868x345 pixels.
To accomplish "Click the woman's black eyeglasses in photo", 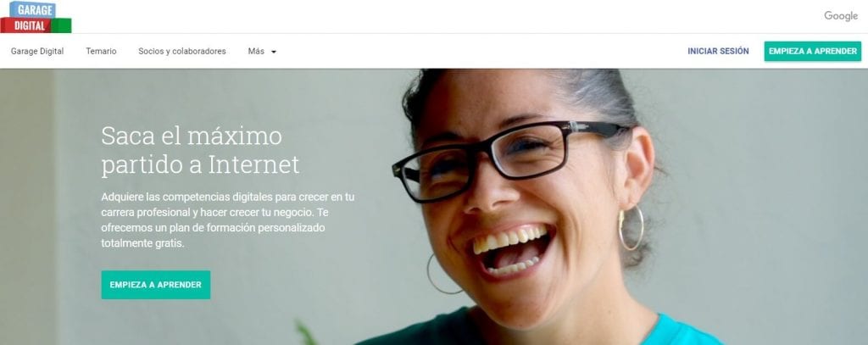I will (x=509, y=158).
